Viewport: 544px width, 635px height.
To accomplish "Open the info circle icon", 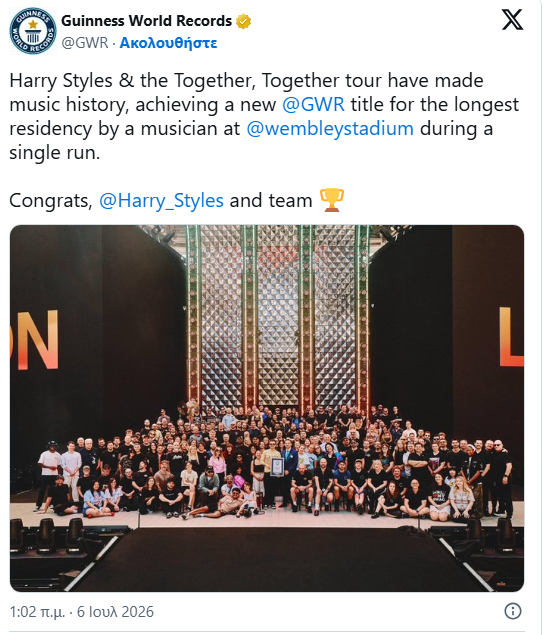I will point(512,611).
